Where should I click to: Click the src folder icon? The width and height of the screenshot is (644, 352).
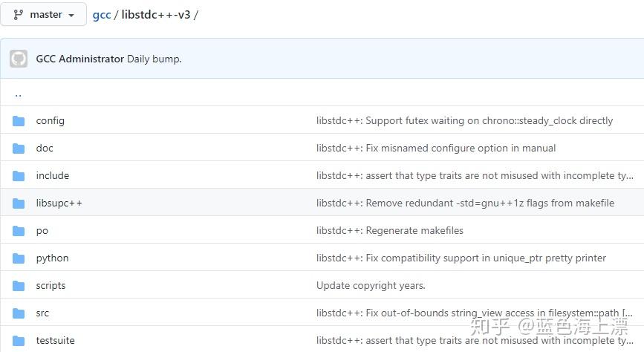(x=19, y=313)
